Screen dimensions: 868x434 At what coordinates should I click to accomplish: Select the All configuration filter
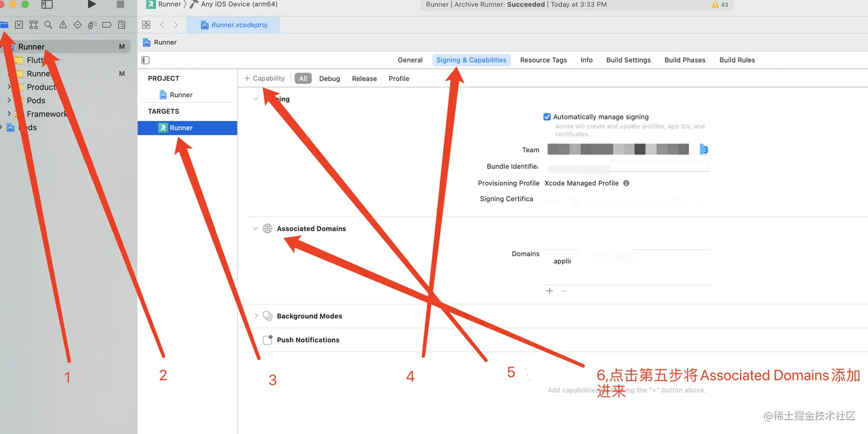tap(303, 79)
